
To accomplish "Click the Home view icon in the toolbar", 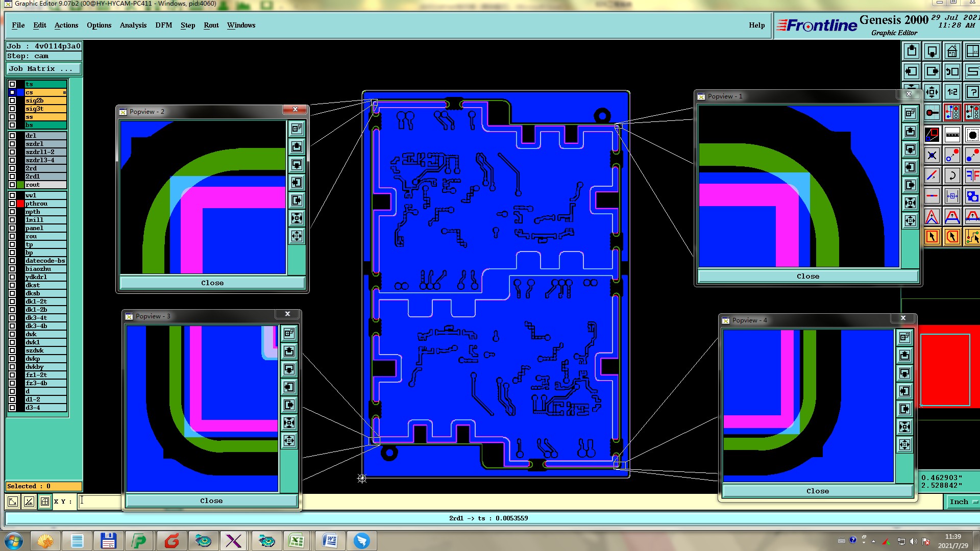I will [x=952, y=52].
